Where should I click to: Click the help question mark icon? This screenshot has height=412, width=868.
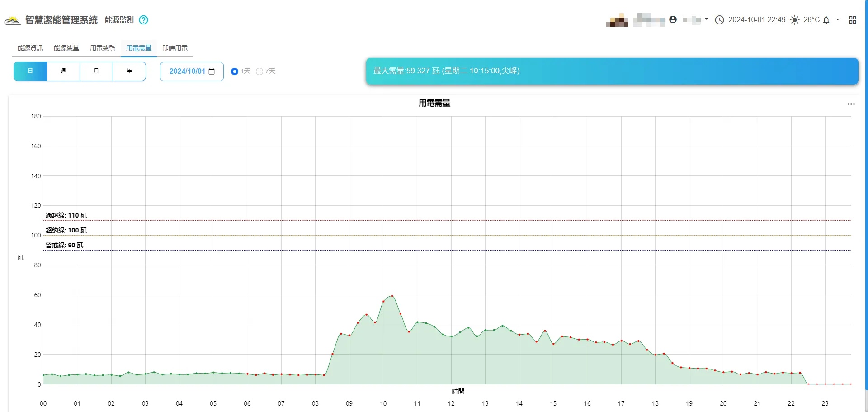pos(143,20)
